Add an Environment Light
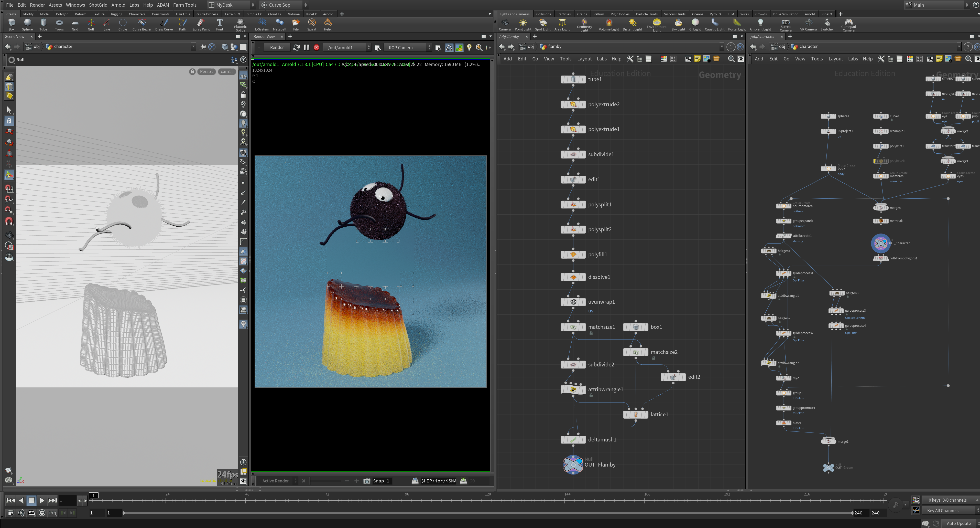 click(x=657, y=25)
